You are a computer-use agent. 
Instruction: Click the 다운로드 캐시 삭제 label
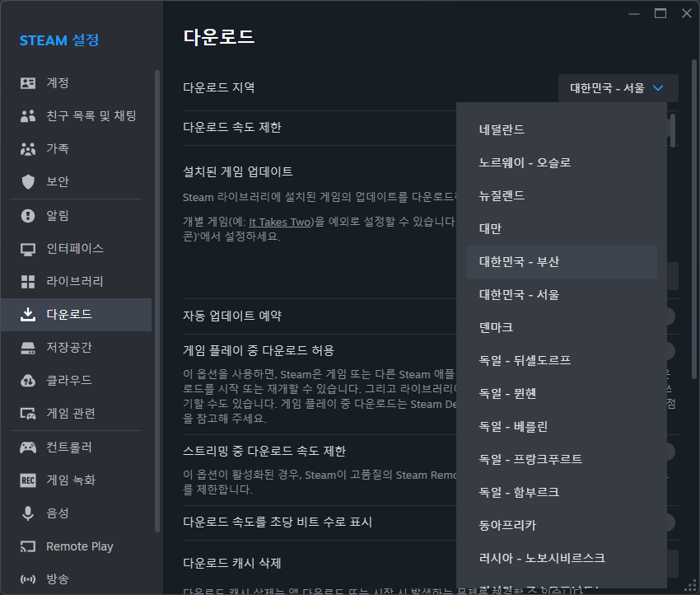(232, 564)
